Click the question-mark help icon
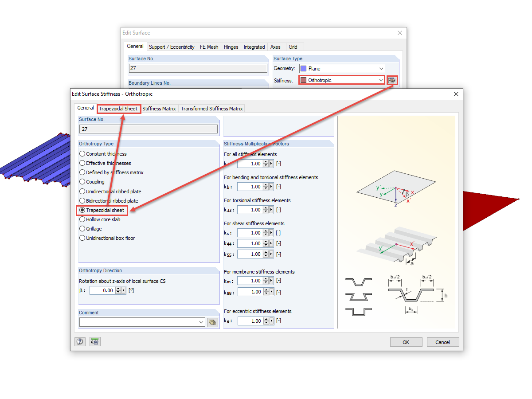The height and width of the screenshot is (399, 532). pos(80,341)
